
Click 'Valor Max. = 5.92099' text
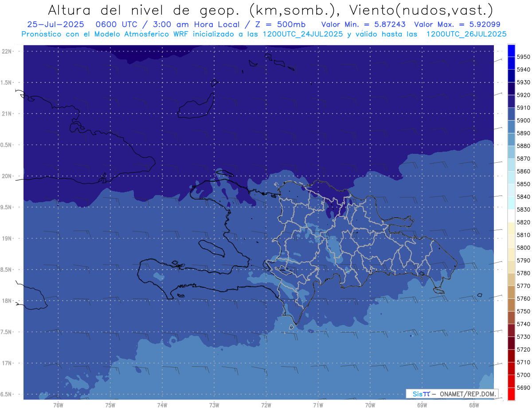coord(458,24)
